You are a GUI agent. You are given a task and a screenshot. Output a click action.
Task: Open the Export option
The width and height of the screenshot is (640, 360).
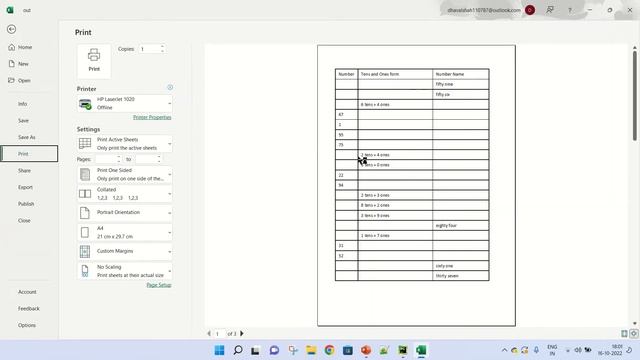[25, 187]
